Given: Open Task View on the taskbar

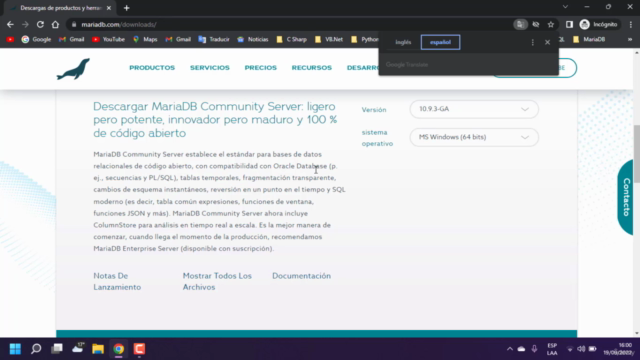Looking at the screenshot, I should [x=57, y=349].
